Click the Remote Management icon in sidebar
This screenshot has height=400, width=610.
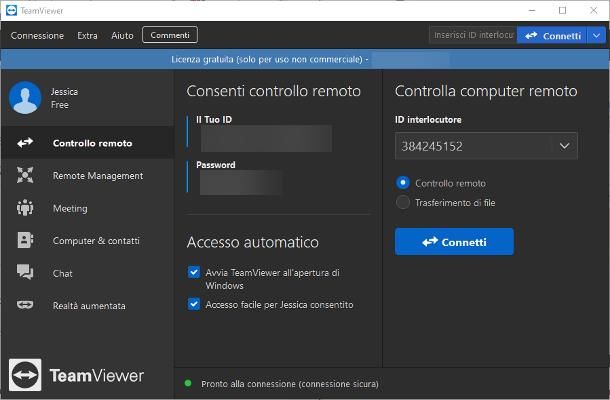tap(25, 175)
